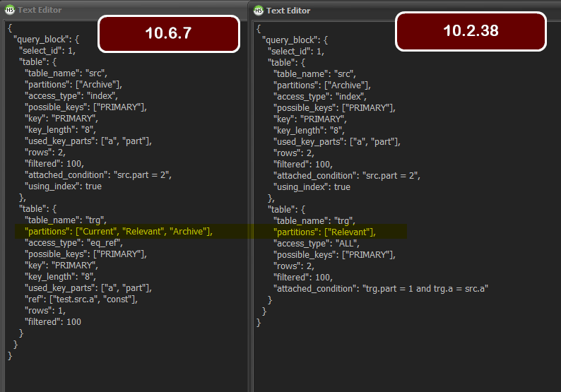561x392 pixels.
Task: Select the left Text Editor window title
Action: pos(40,10)
